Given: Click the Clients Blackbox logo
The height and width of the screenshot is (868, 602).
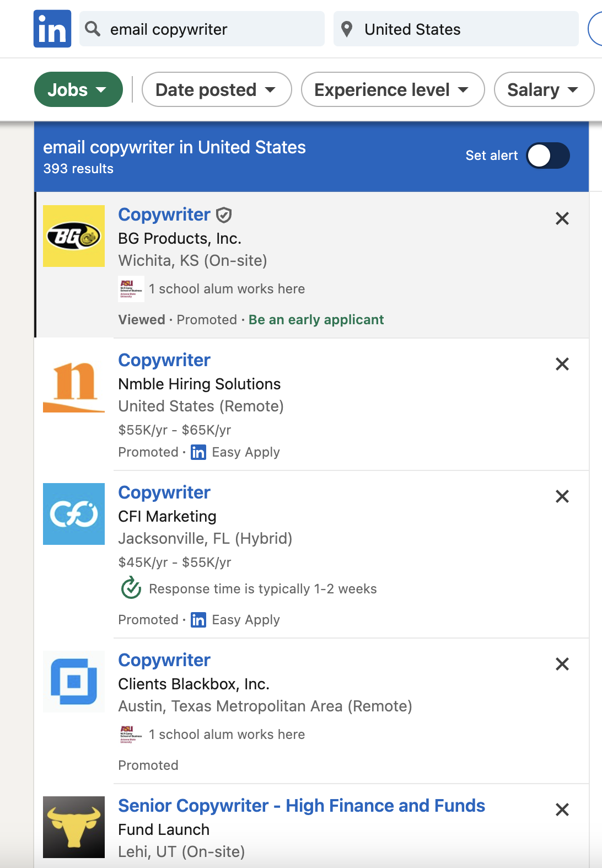Looking at the screenshot, I should coord(74,682).
